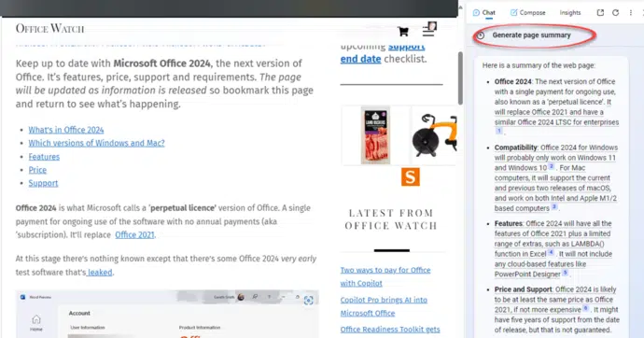Image resolution: width=644 pixels, height=338 pixels.
Task: Open citation 4 after function in Excel
Action: pos(551,253)
